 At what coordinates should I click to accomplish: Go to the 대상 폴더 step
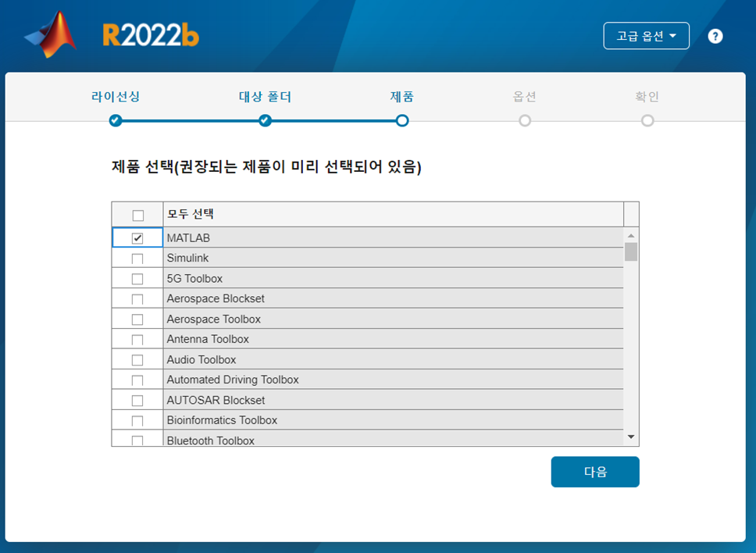pos(265,96)
